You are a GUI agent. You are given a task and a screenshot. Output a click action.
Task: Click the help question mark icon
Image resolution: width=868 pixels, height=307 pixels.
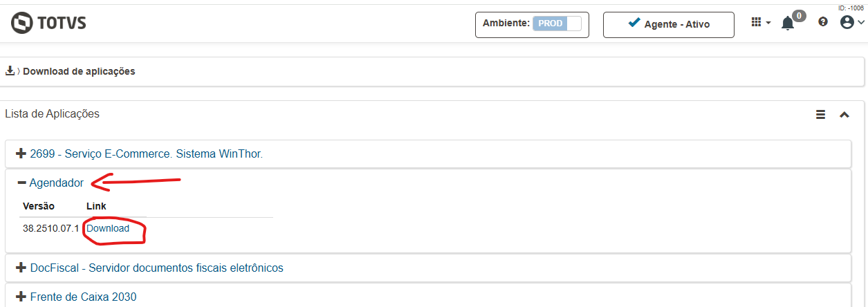[x=822, y=22]
